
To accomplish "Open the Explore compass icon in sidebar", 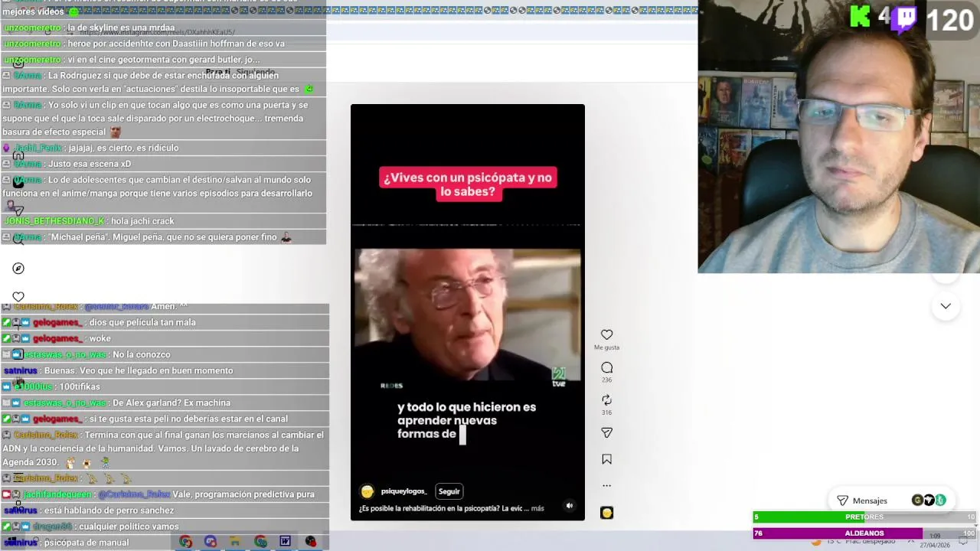I will pyautogui.click(x=18, y=269).
